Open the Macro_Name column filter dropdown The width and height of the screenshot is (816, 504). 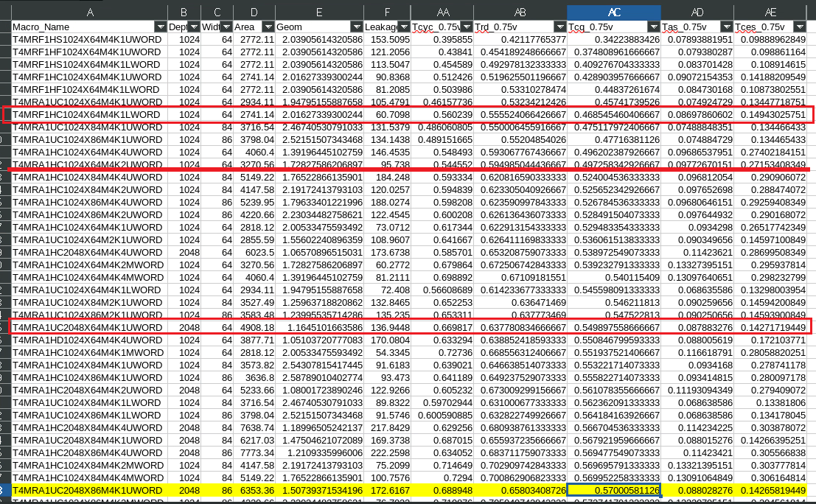160,27
